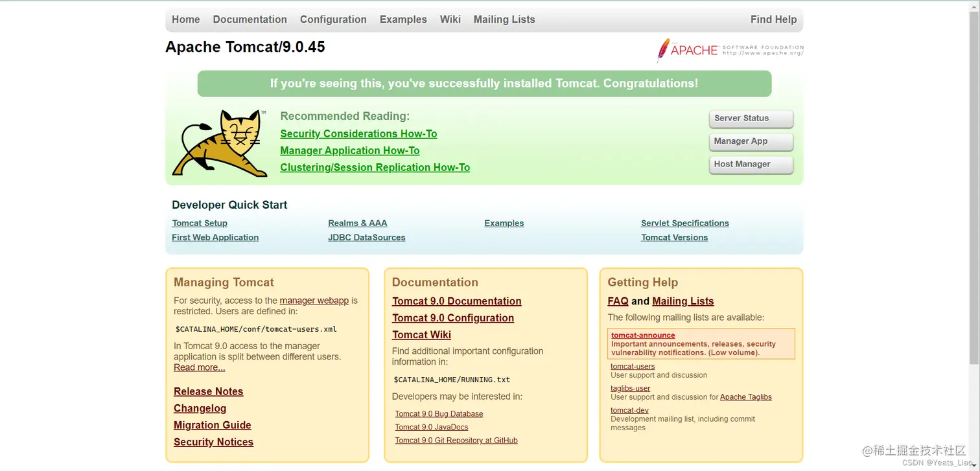This screenshot has width=980, height=471.
Task: Open Tomcat 9.0 Git Repository at GitHub
Action: (457, 441)
